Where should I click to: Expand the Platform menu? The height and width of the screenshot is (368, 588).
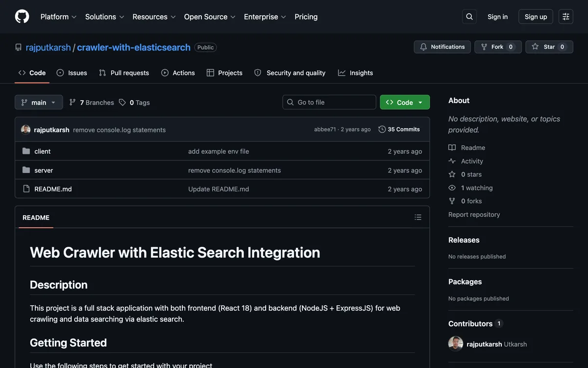(58, 17)
